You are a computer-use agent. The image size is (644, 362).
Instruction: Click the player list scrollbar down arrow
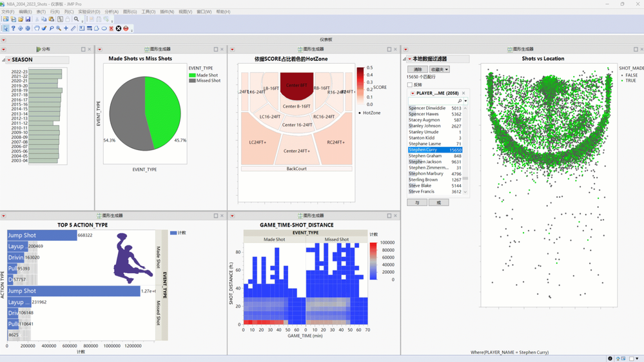coord(465,192)
